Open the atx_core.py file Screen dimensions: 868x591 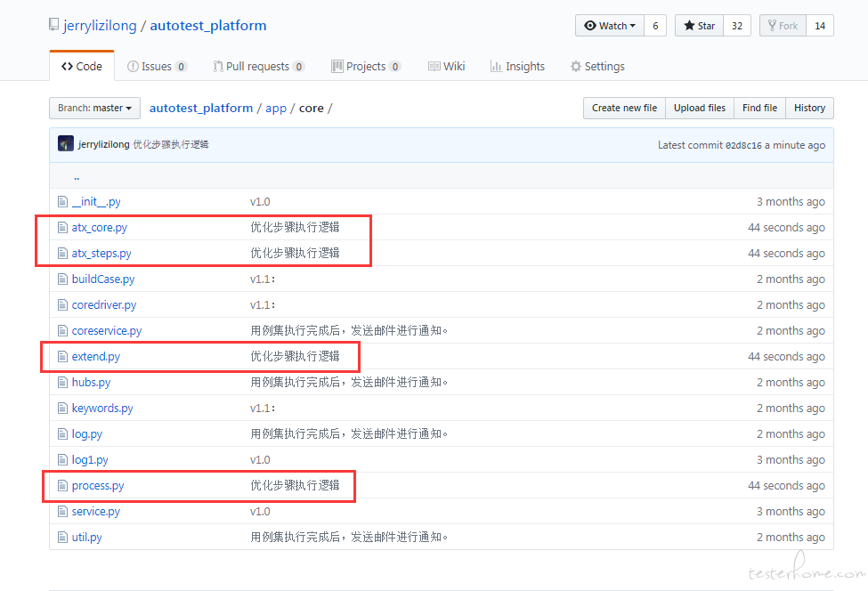pos(100,228)
